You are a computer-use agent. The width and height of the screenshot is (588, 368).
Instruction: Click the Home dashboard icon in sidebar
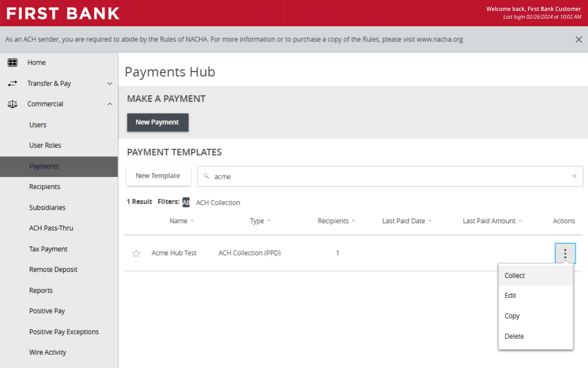13,63
